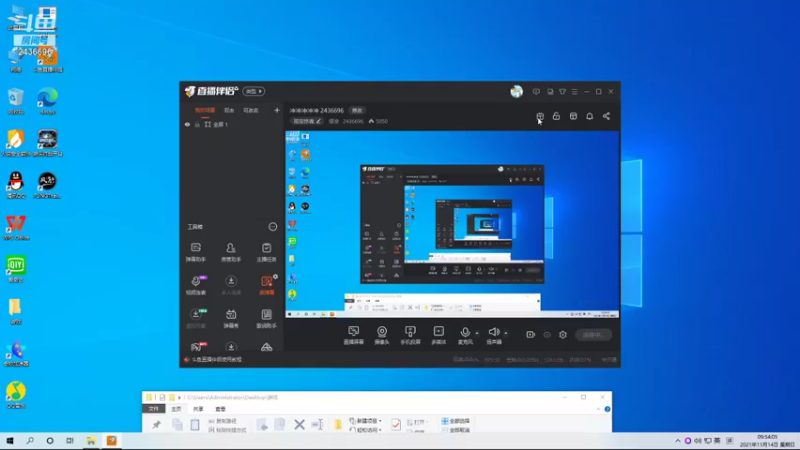
Task: Click the edit button beside room title 2436696
Action: (x=357, y=110)
